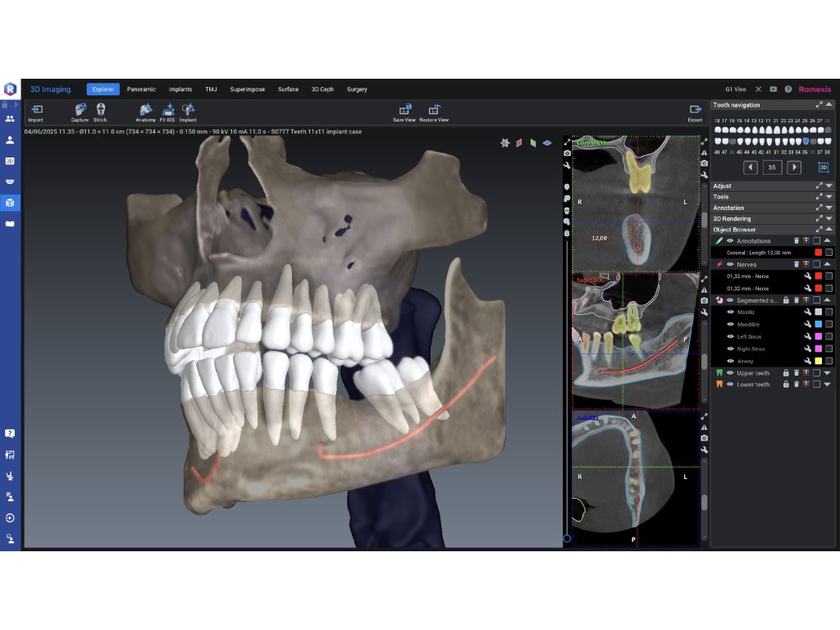The height and width of the screenshot is (630, 840).
Task: Click the Fit IOS icon
Action: pyautogui.click(x=167, y=110)
